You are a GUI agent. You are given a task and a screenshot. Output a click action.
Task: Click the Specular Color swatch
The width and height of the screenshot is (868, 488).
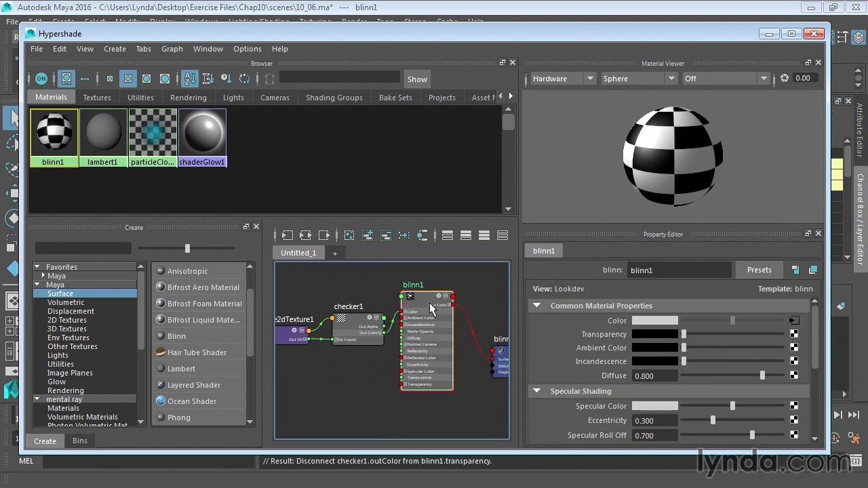tap(654, 406)
